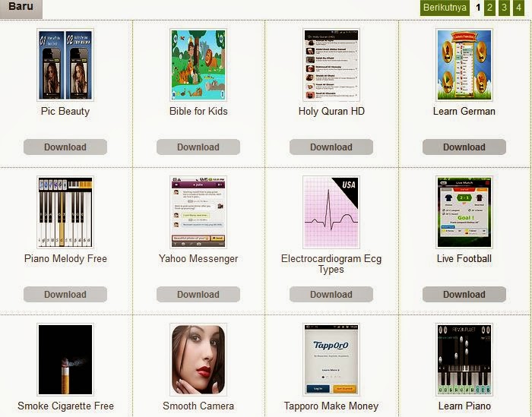Click the Smooth Camera title

tap(198, 406)
